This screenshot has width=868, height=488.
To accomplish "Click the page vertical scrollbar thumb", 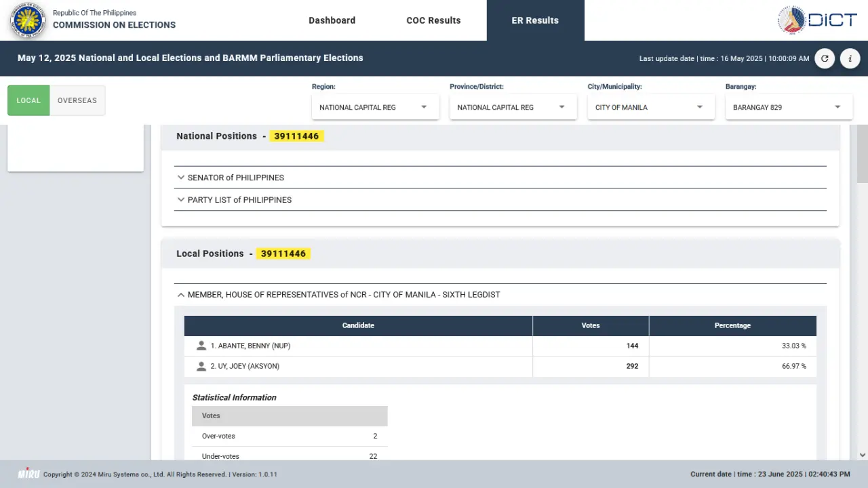I will [862, 154].
